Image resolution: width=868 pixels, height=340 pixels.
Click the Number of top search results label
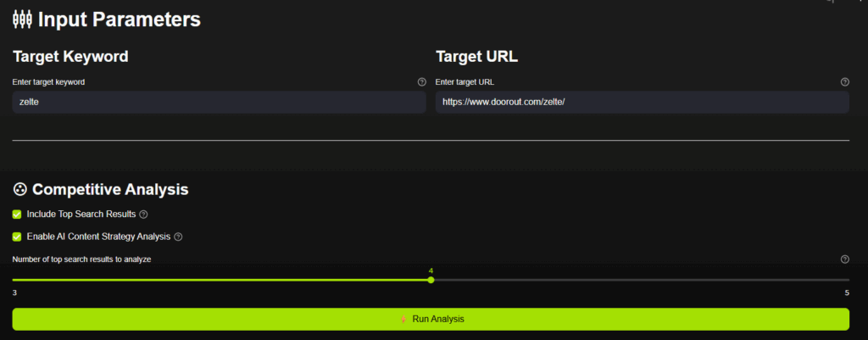tap(82, 259)
